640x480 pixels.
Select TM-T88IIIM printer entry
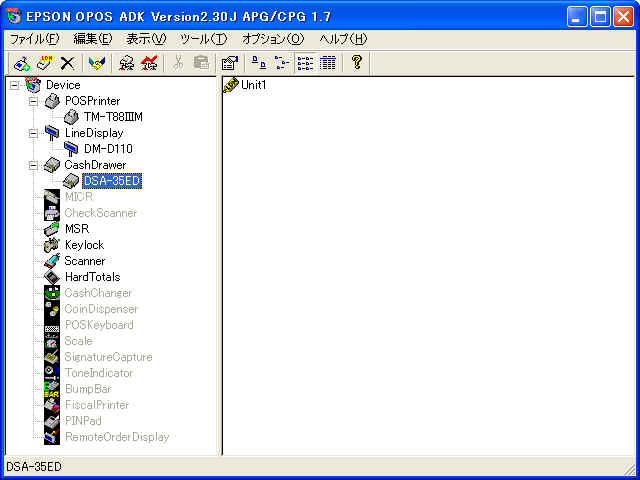(x=113, y=117)
